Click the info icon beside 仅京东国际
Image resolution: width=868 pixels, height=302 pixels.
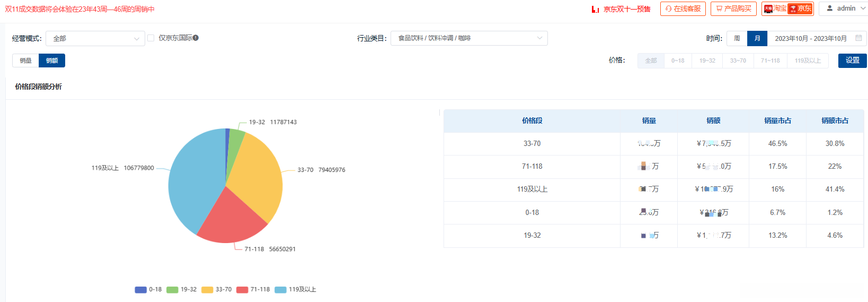click(x=196, y=38)
